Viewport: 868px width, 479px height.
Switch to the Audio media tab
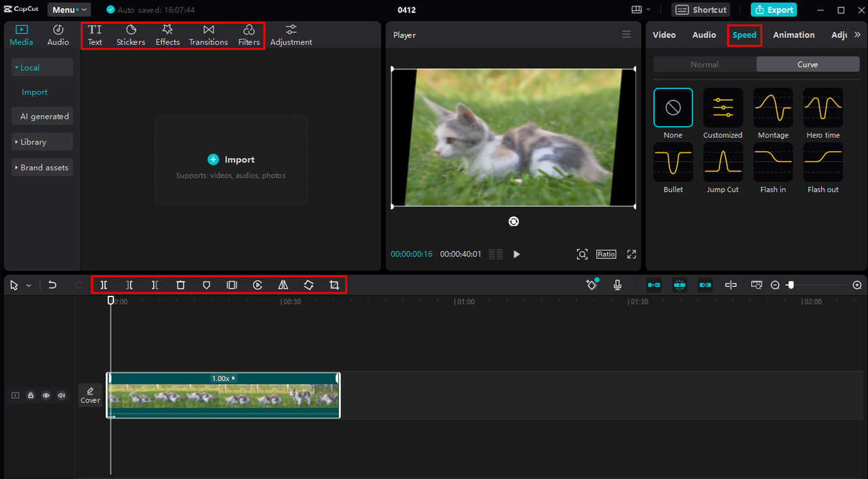tap(58, 35)
